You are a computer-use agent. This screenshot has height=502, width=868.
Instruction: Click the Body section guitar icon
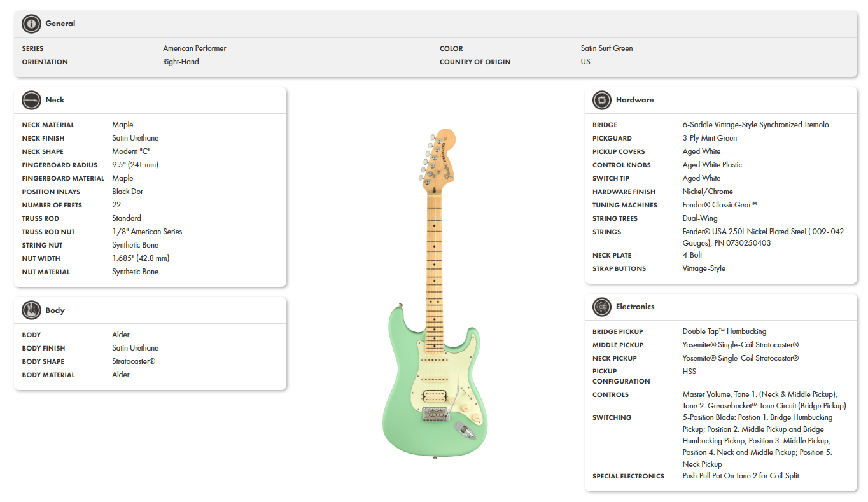pos(31,310)
